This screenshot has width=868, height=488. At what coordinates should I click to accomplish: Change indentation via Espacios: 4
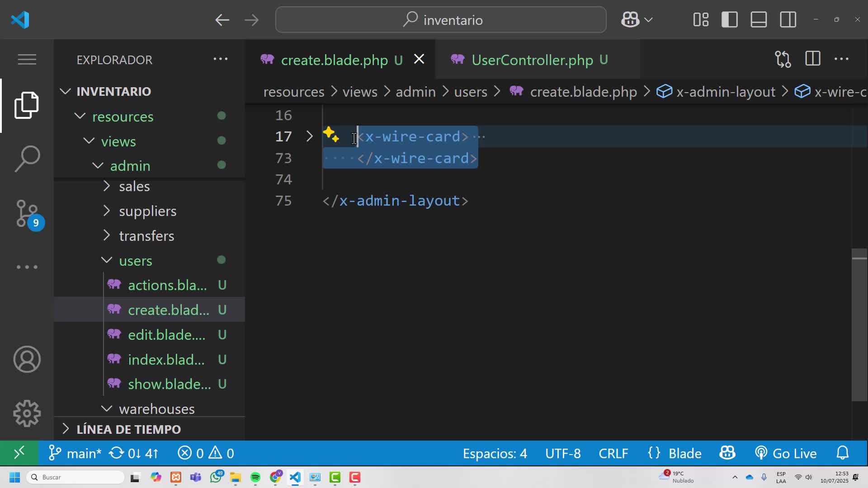pos(495,453)
